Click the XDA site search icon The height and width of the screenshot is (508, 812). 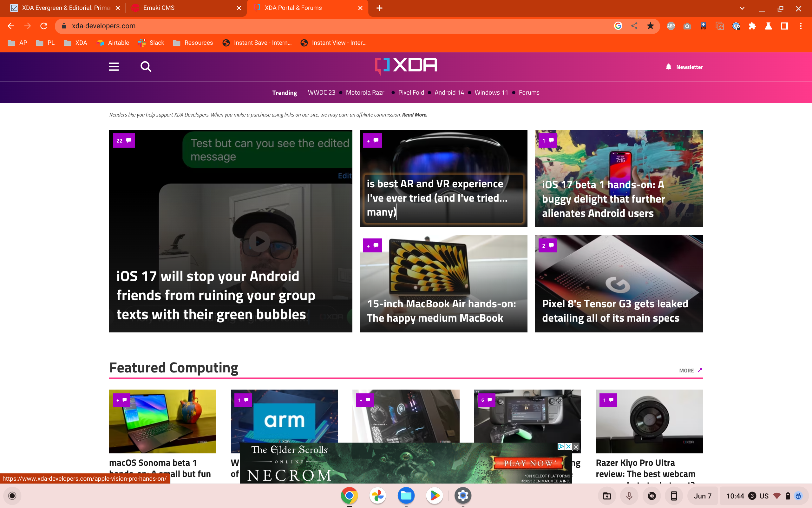pos(146,67)
